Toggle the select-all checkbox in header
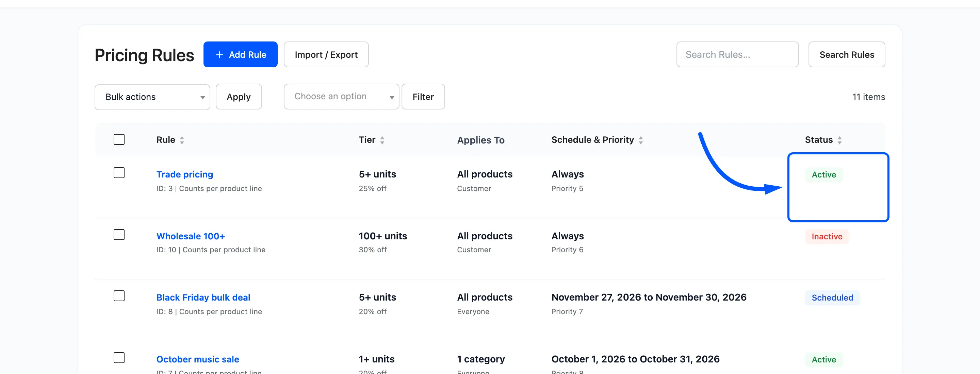980x374 pixels. (x=119, y=139)
